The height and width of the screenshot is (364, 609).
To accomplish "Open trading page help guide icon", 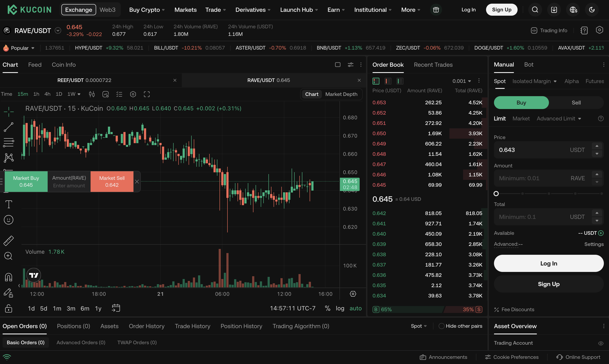I will pos(584,30).
